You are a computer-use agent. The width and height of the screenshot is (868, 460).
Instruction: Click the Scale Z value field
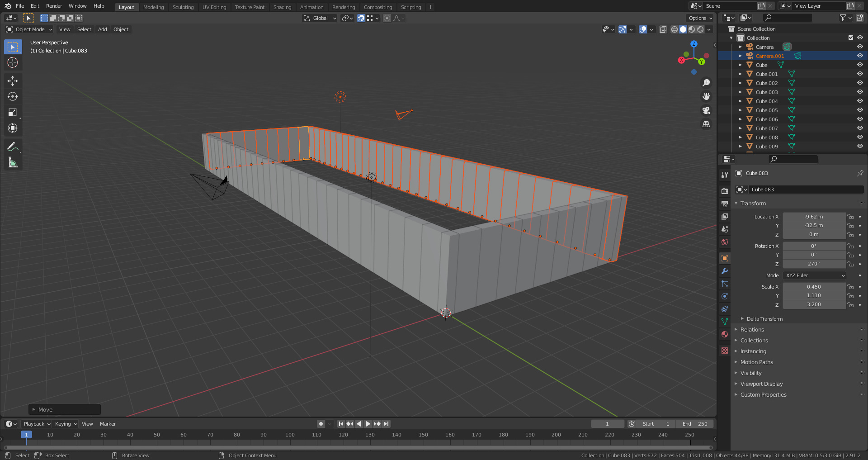click(814, 304)
